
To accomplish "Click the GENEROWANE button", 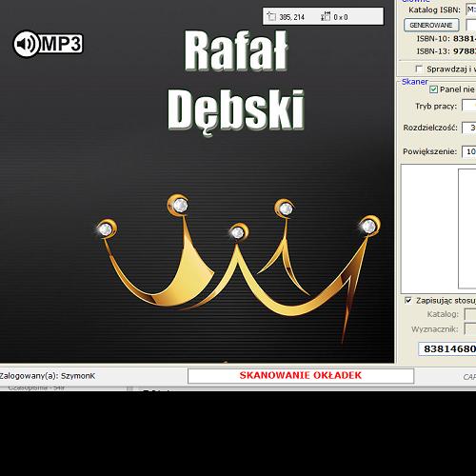I will pyautogui.click(x=431, y=25).
